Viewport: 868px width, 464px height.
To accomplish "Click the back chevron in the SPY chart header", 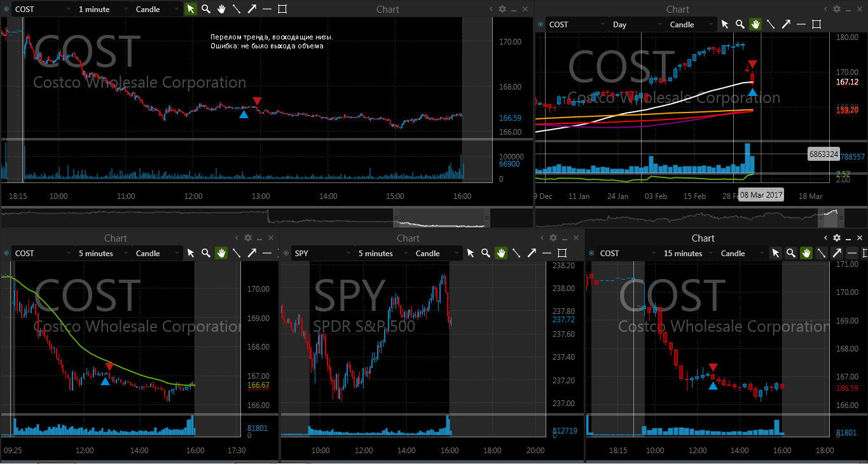I will (x=542, y=238).
